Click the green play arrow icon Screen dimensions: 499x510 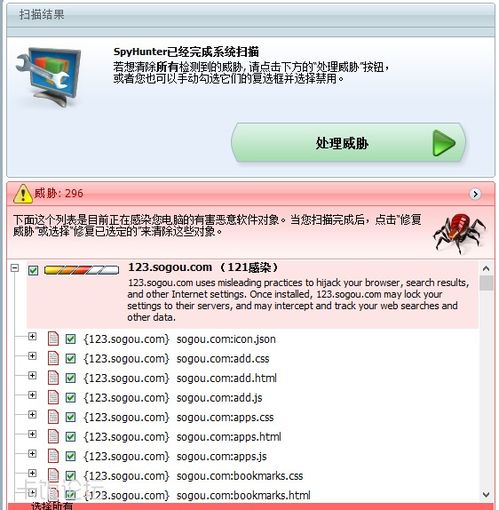[x=443, y=143]
